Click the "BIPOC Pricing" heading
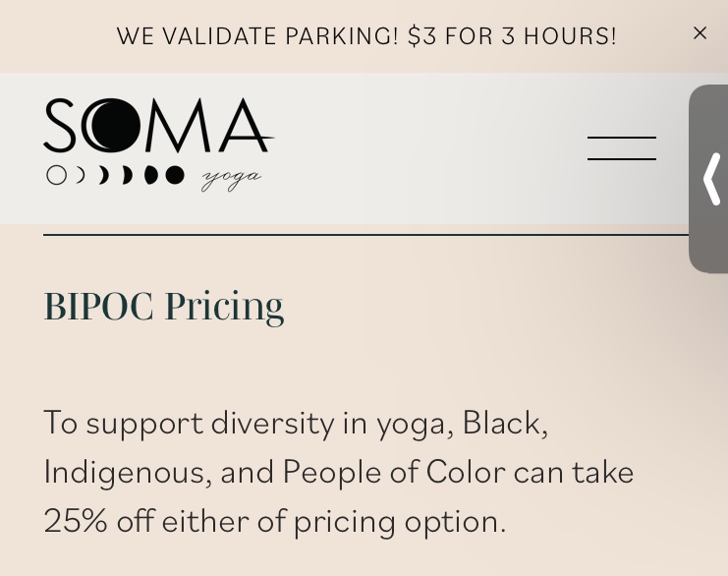Screen dimensions: 728x576 coord(163,306)
